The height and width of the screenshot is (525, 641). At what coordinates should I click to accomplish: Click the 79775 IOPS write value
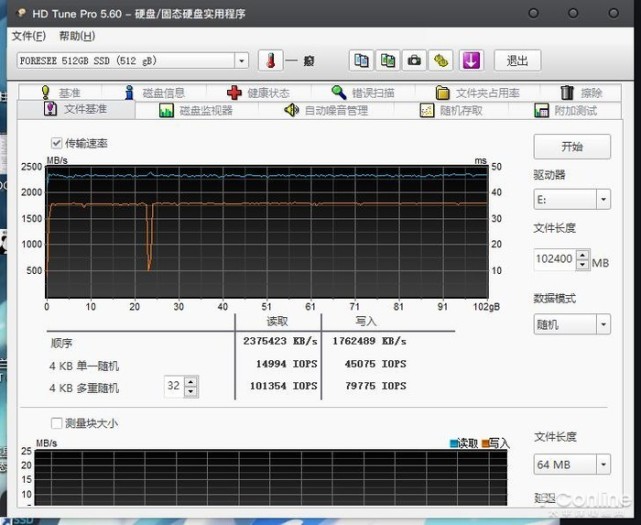pos(375,386)
